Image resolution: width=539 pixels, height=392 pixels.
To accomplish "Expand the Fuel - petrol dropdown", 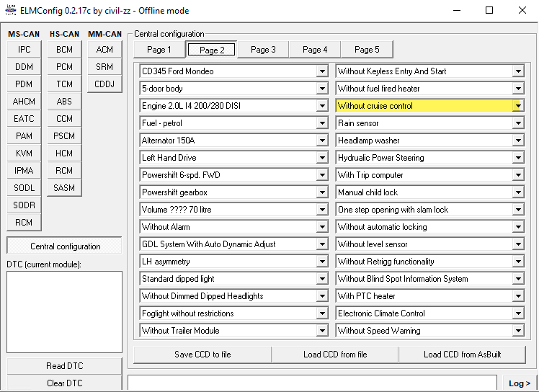I will tap(321, 123).
